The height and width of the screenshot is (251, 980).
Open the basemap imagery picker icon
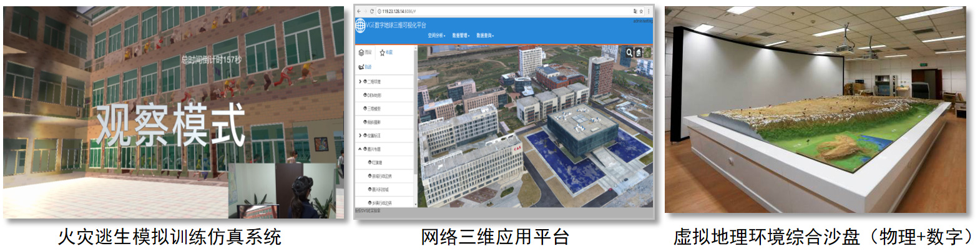coord(647,53)
